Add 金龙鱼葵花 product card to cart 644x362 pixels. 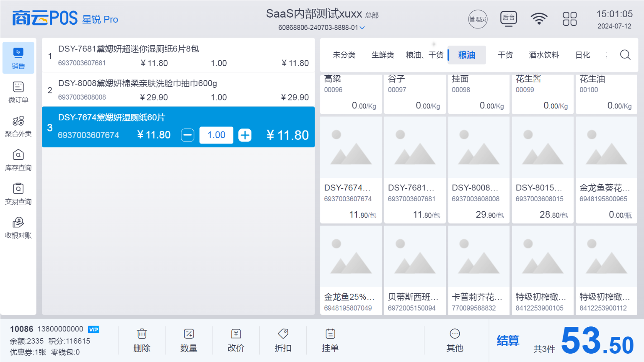(607, 170)
